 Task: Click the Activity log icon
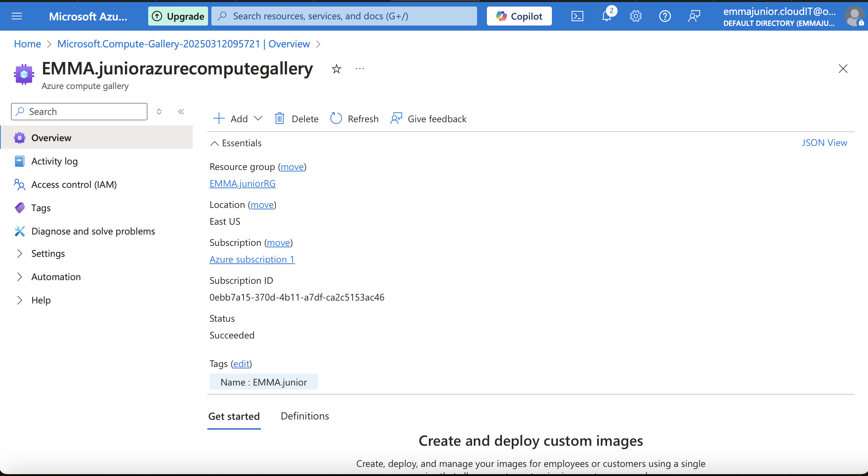pyautogui.click(x=20, y=161)
